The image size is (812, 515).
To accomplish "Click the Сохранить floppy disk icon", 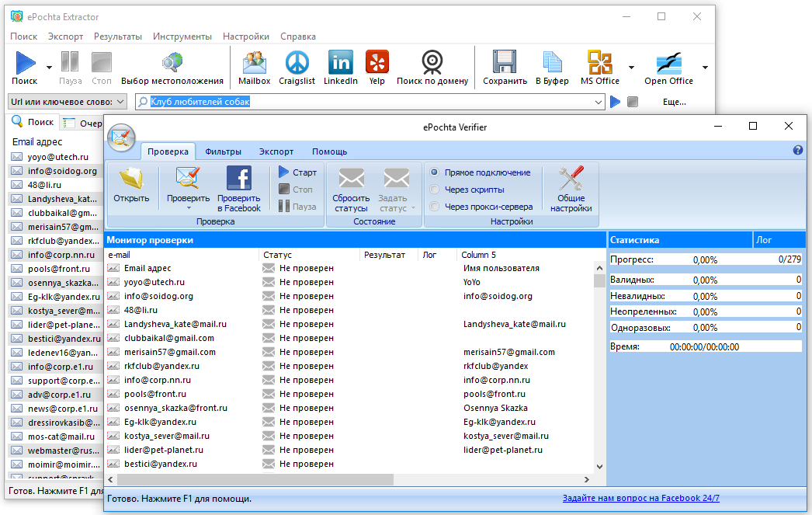I will pyautogui.click(x=505, y=63).
